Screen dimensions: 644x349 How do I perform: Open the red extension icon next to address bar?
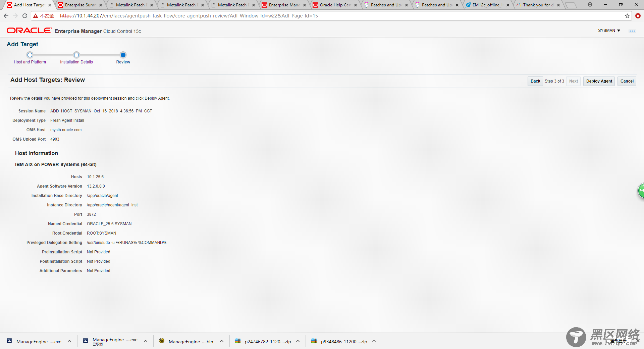[x=638, y=16]
